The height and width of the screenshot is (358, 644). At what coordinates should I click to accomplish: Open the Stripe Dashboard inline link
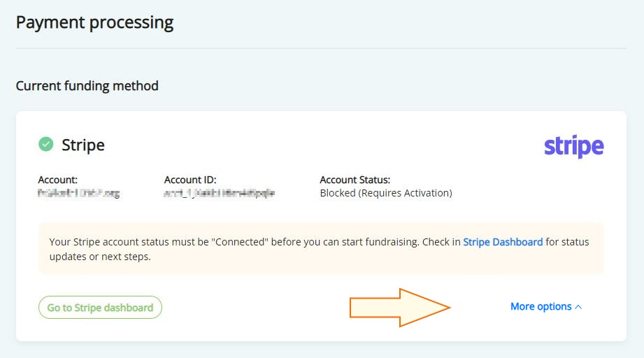click(503, 242)
